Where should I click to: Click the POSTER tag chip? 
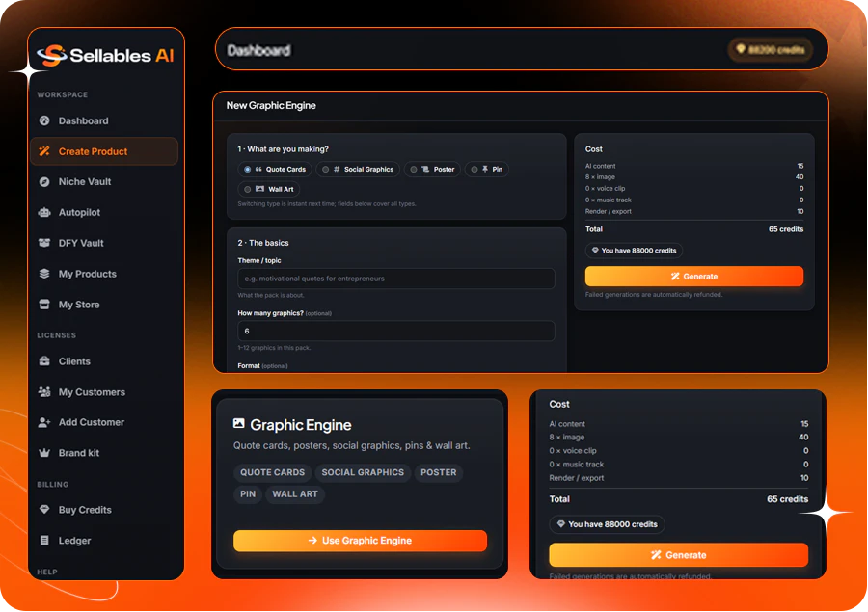pos(439,472)
